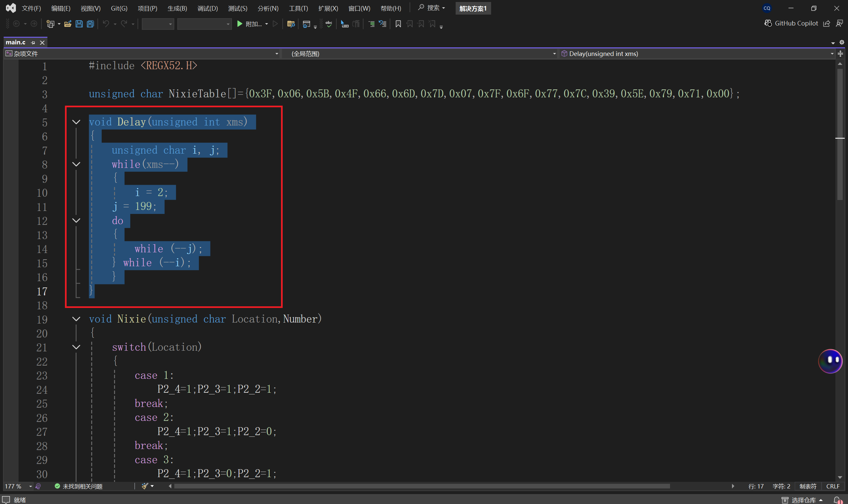Click the green Start attach arrow

click(x=240, y=24)
